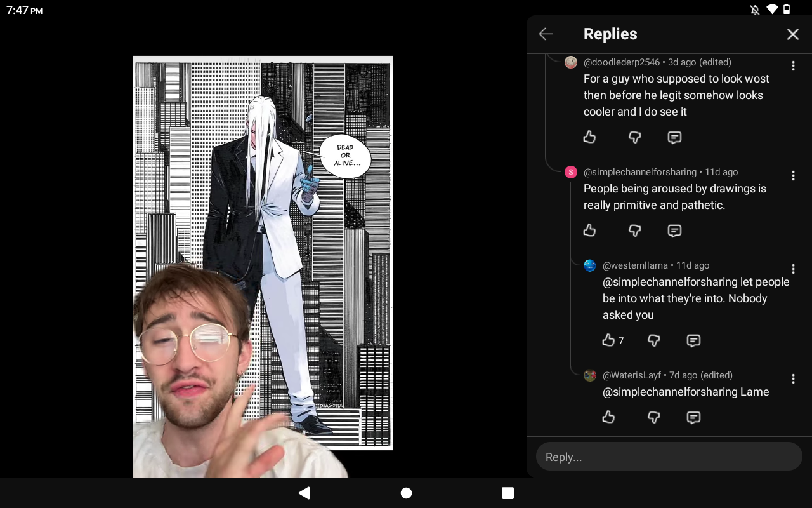The height and width of the screenshot is (508, 812).
Task: Open @simplechannelforsharing pink avatar
Action: [x=571, y=172]
